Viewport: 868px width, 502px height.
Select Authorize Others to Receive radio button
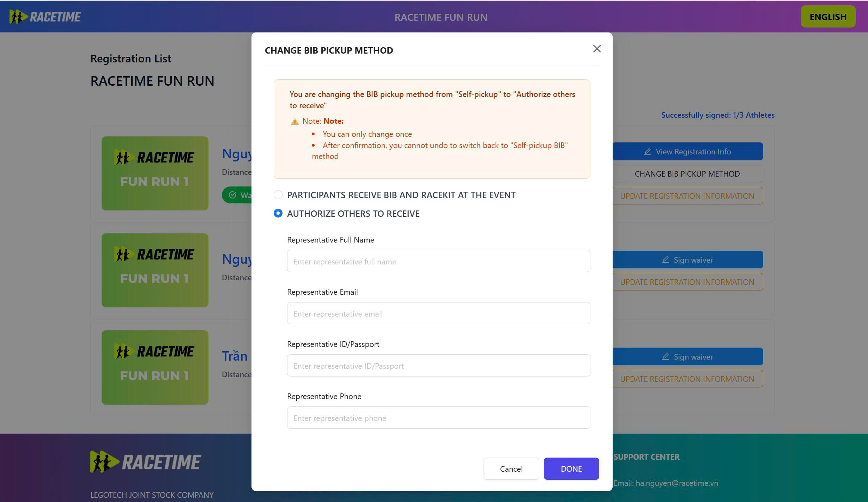click(x=278, y=214)
